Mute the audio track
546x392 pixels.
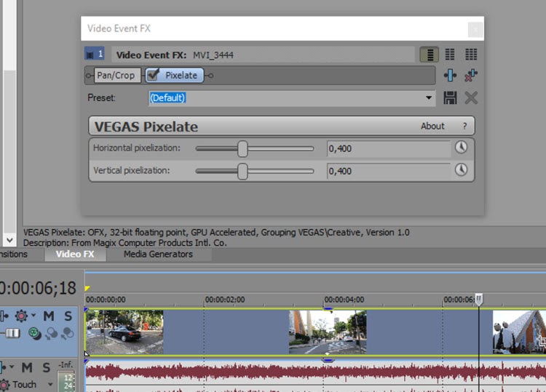coord(27,367)
